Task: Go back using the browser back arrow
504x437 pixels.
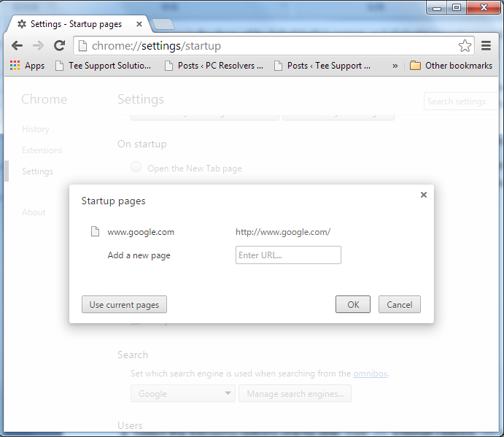Action: (x=17, y=46)
